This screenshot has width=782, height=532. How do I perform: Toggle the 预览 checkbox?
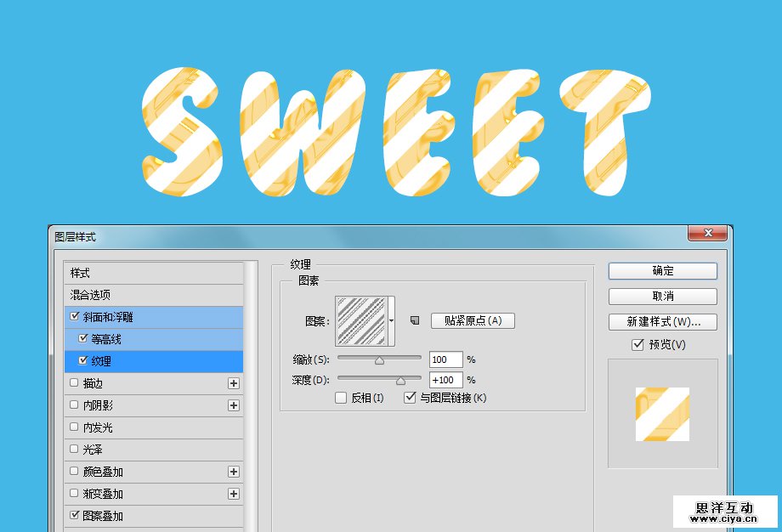(x=637, y=344)
